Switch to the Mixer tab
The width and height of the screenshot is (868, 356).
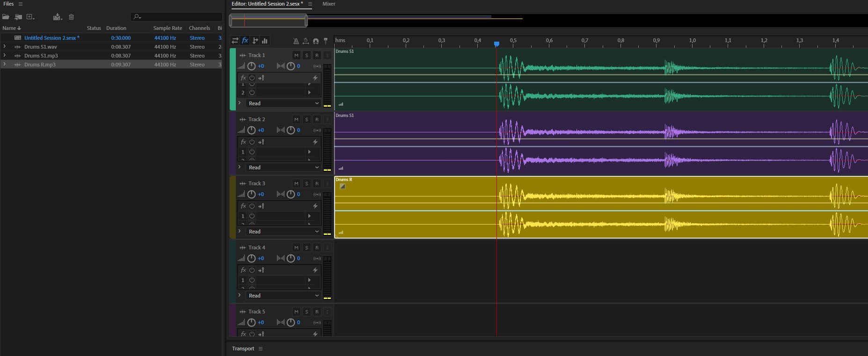point(328,4)
